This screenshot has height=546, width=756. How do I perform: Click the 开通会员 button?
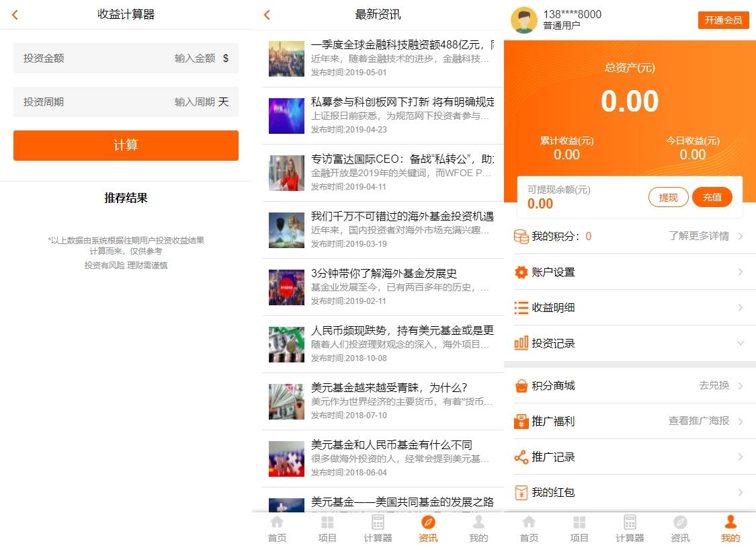(x=723, y=20)
